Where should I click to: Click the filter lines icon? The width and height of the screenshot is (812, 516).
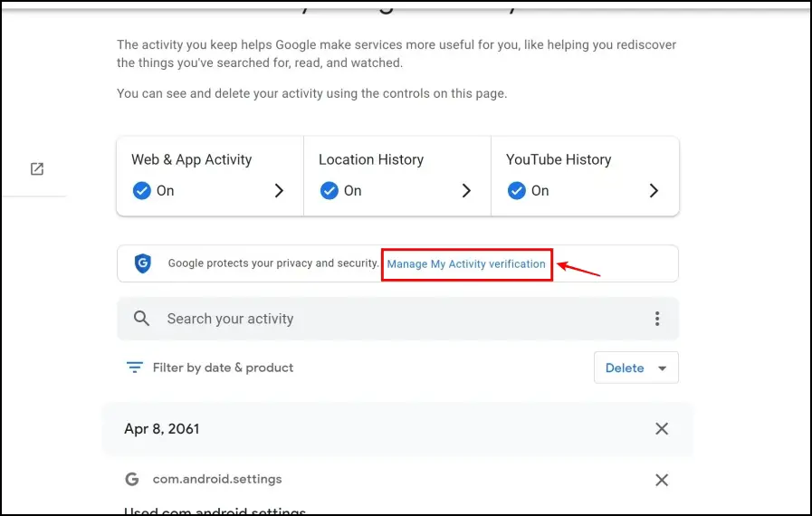(135, 368)
